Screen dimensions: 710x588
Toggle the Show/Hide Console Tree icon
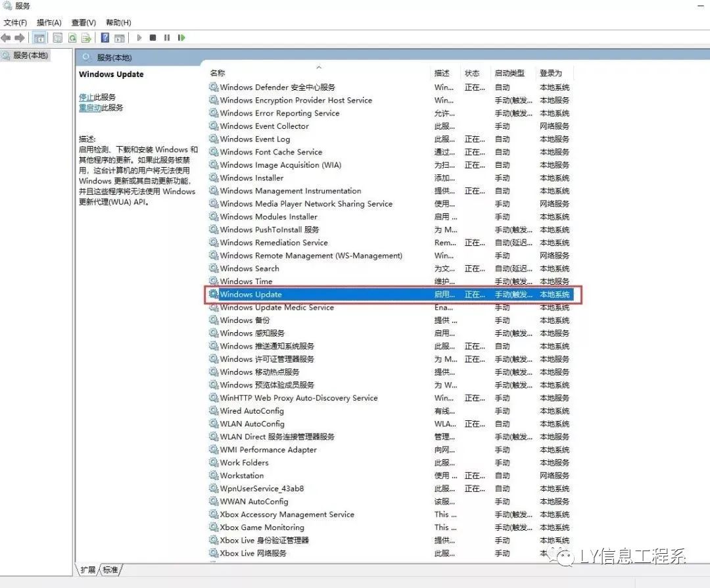point(39,38)
